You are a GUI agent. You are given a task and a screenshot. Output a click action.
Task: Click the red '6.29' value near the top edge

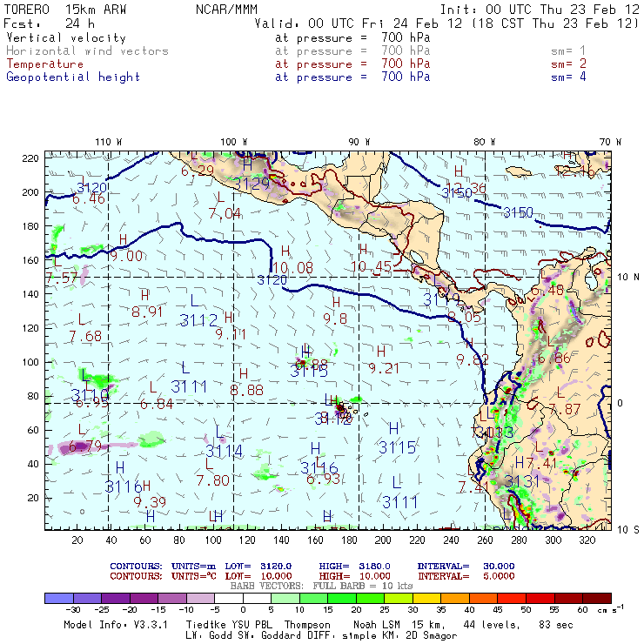[198, 171]
